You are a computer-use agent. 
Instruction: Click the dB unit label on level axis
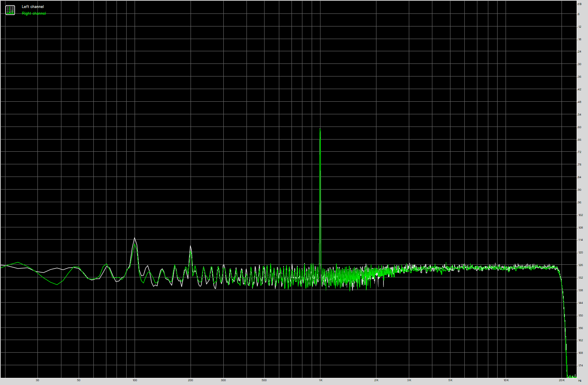click(580, 4)
